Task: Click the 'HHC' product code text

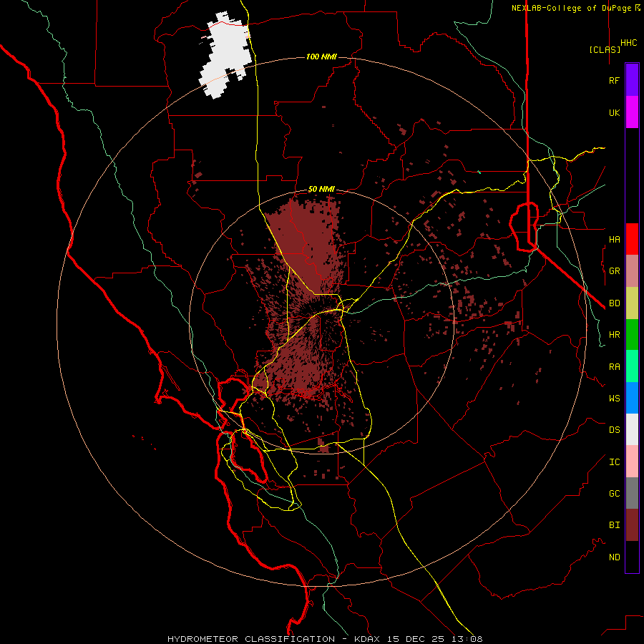Action: coord(628,43)
